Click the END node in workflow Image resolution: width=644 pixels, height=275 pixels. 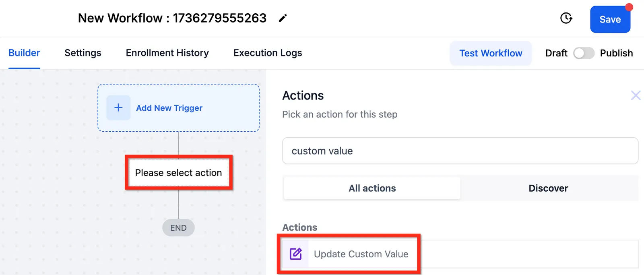[178, 228]
